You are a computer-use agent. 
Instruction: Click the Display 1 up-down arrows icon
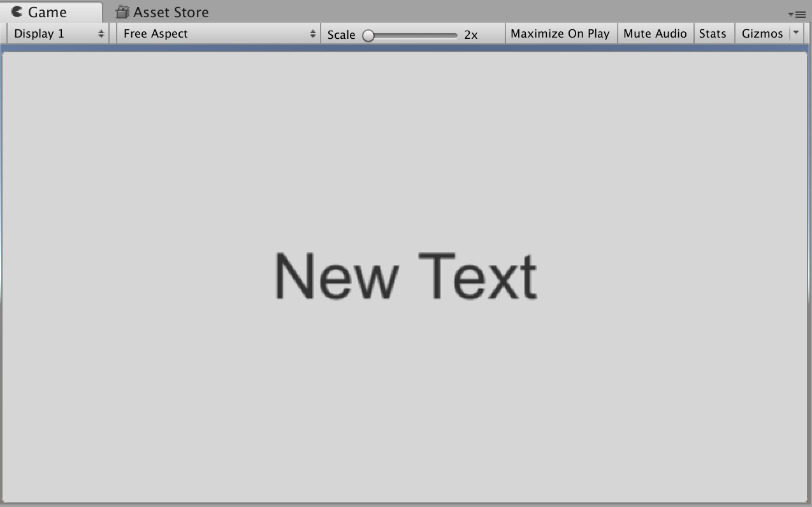click(x=101, y=33)
